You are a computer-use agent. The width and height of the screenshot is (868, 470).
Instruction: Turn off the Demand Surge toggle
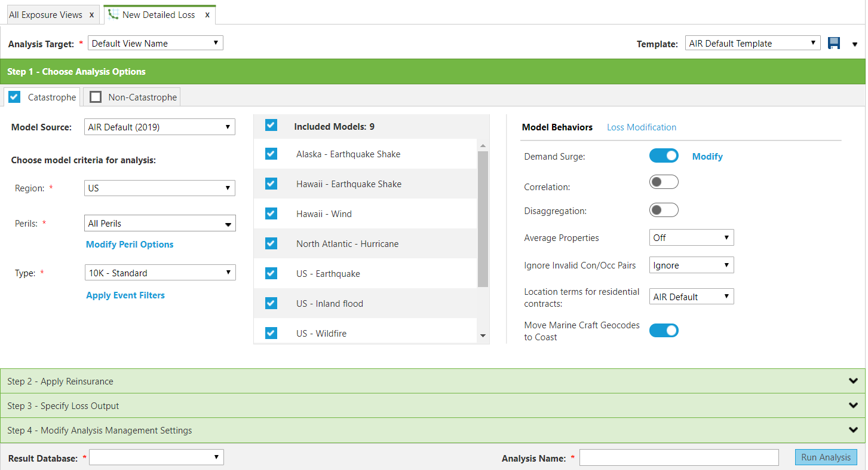(x=664, y=155)
